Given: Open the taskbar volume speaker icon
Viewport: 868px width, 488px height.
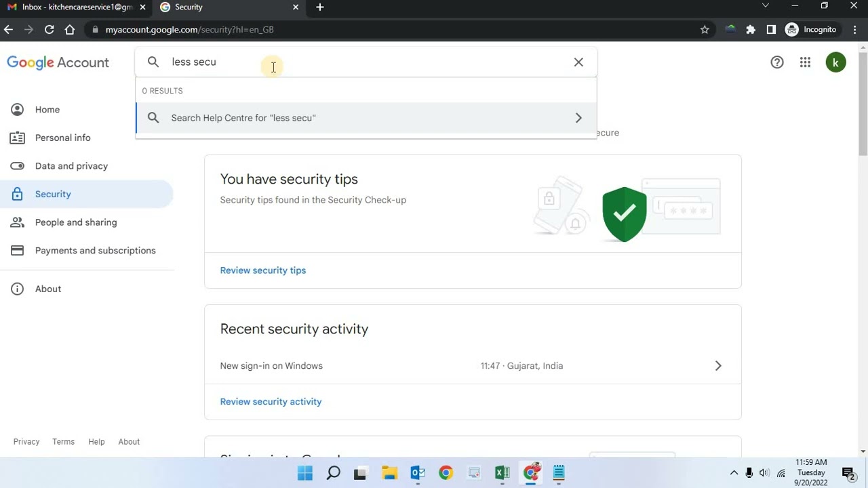Looking at the screenshot, I should (x=765, y=473).
